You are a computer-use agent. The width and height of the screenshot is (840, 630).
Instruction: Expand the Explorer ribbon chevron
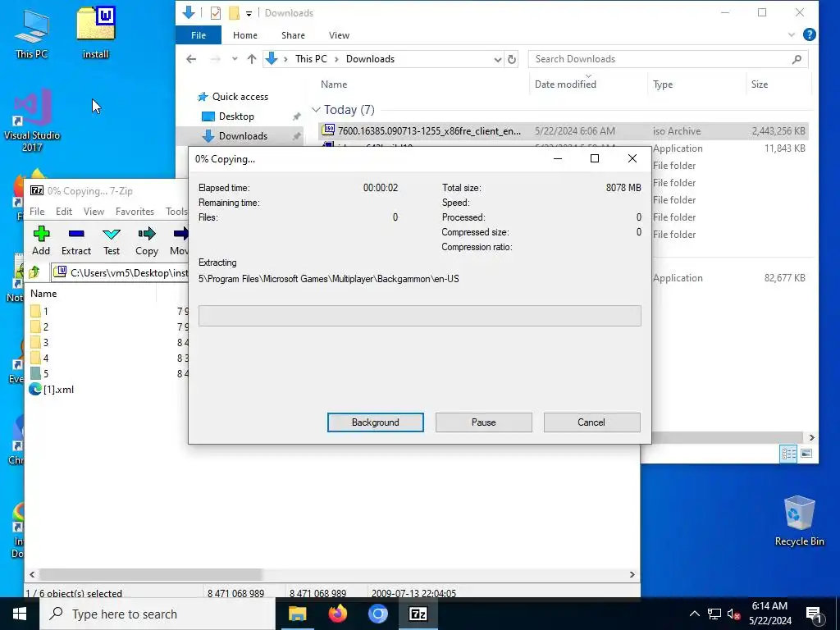(792, 35)
